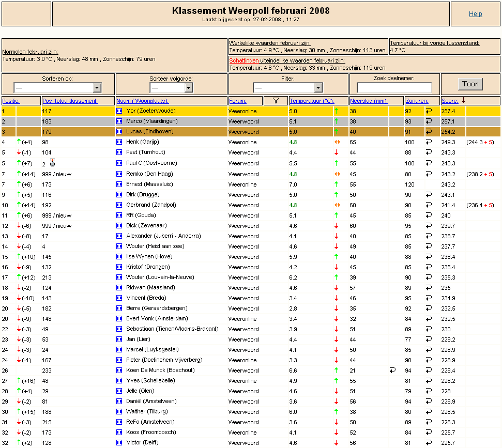Click the blue icon before Marco (Vlaardingen)
Image resolution: width=502 pixels, height=448 pixels.
[x=119, y=121]
